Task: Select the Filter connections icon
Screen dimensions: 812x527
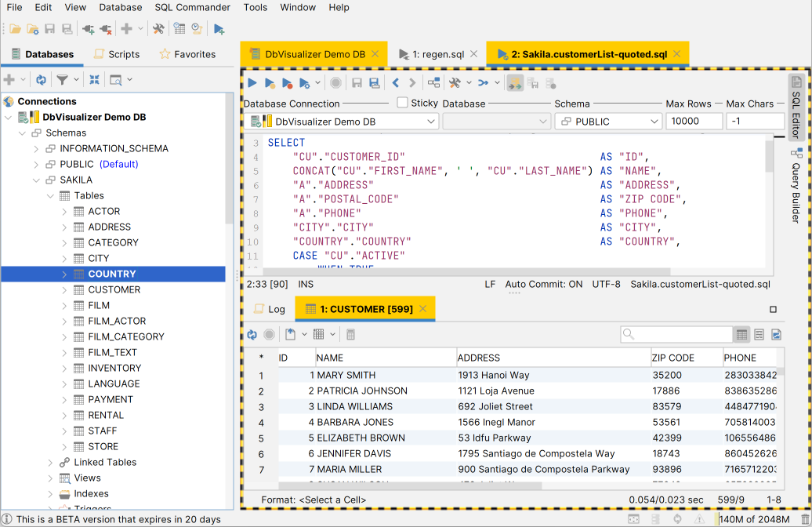Action: point(62,79)
